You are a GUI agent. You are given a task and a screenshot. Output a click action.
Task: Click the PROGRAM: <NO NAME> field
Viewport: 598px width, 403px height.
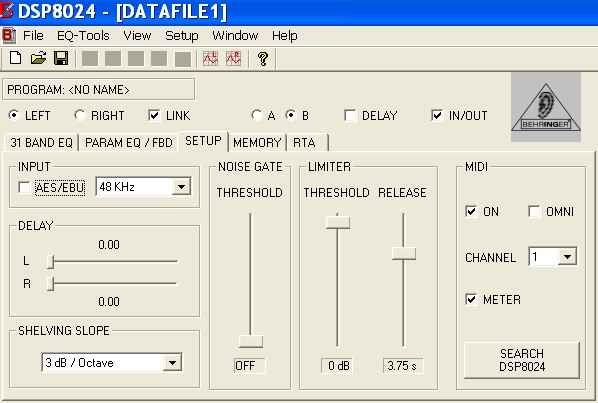coord(99,90)
